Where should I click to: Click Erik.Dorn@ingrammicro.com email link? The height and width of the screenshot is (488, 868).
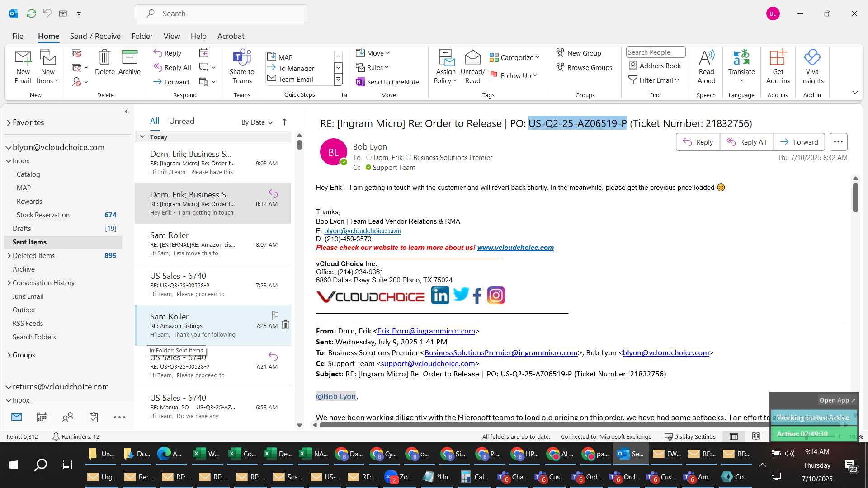426,331
